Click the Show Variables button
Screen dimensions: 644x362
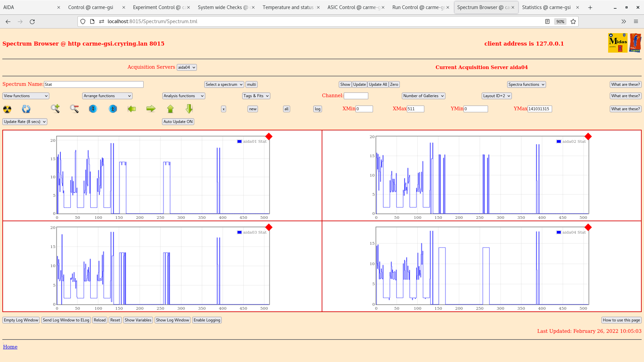(x=138, y=320)
